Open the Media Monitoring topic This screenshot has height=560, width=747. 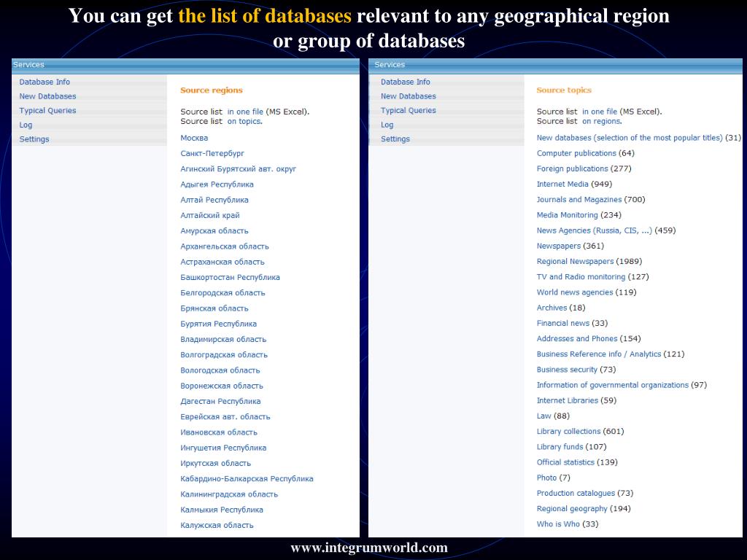coord(567,215)
